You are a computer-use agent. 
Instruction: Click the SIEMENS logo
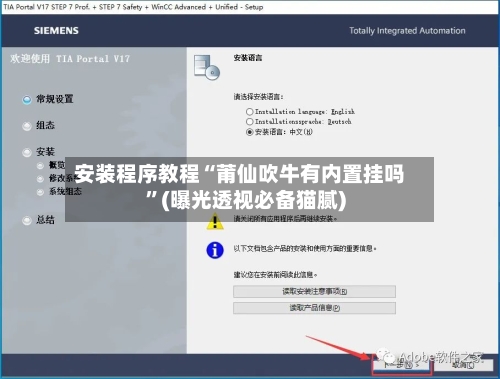[56, 31]
